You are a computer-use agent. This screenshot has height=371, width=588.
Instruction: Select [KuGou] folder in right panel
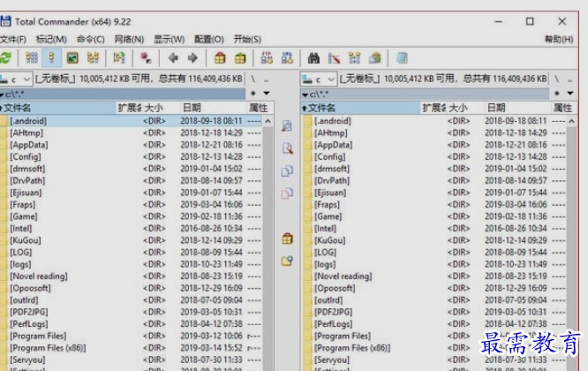433,240
